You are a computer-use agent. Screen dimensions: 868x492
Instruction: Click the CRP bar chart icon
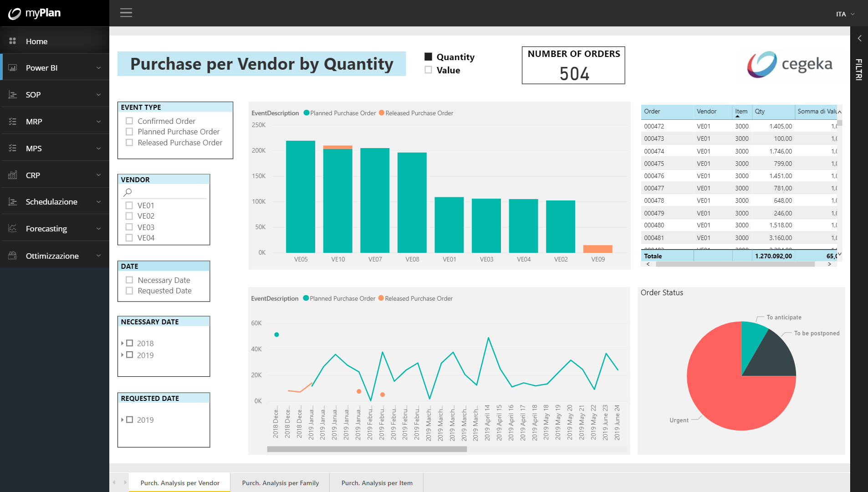pos(13,175)
